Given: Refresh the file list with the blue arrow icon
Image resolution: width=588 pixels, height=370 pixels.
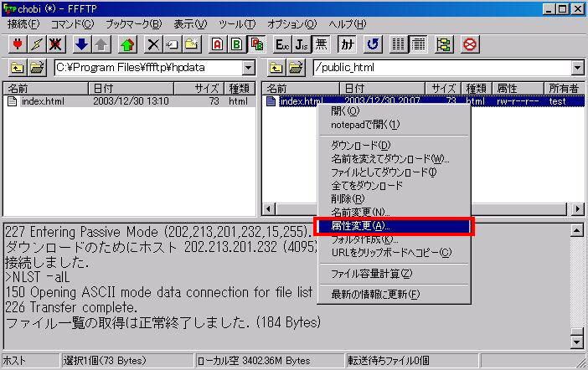Looking at the screenshot, I should tap(372, 44).
